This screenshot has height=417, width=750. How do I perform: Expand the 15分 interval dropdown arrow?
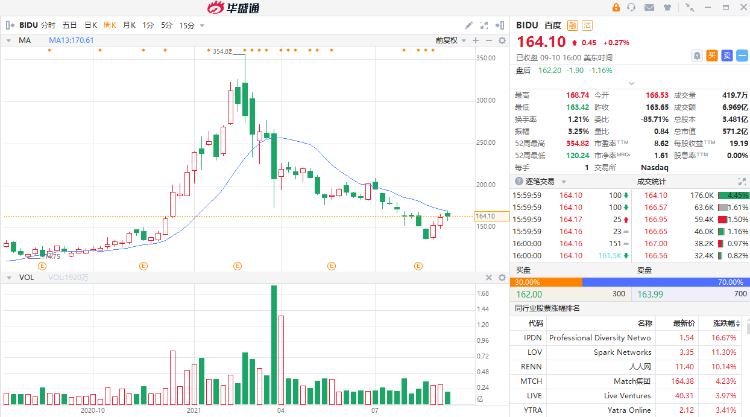coord(200,24)
